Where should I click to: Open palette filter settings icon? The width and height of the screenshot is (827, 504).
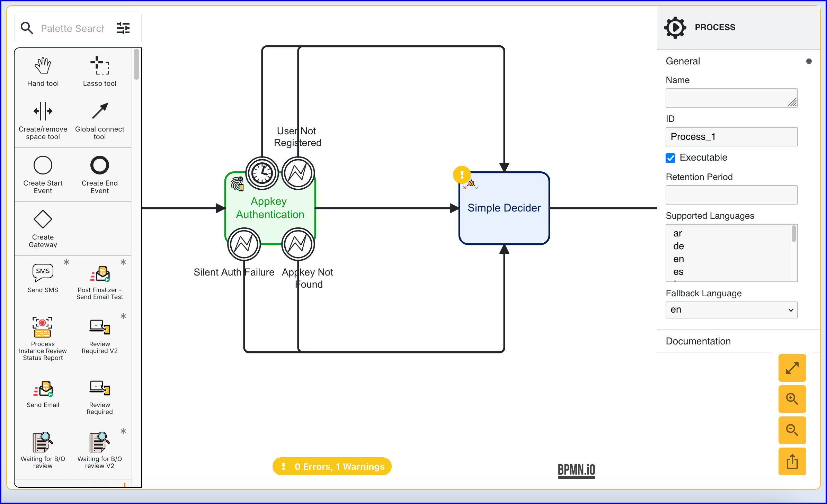click(123, 28)
